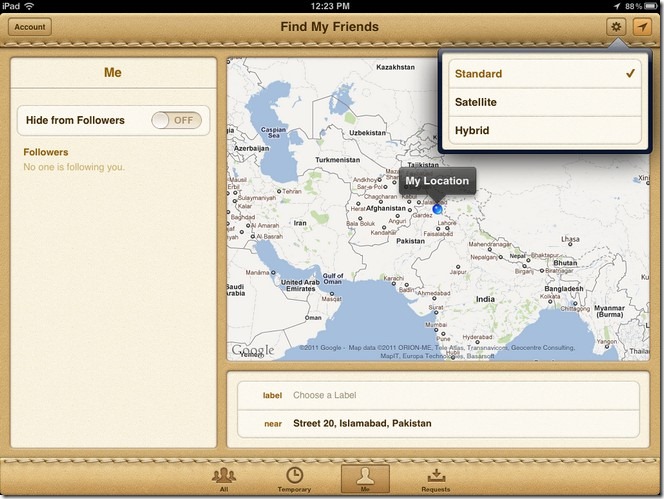This screenshot has height=499, width=664.
Task: Tap the battery indicator in status bar
Action: [x=650, y=6]
